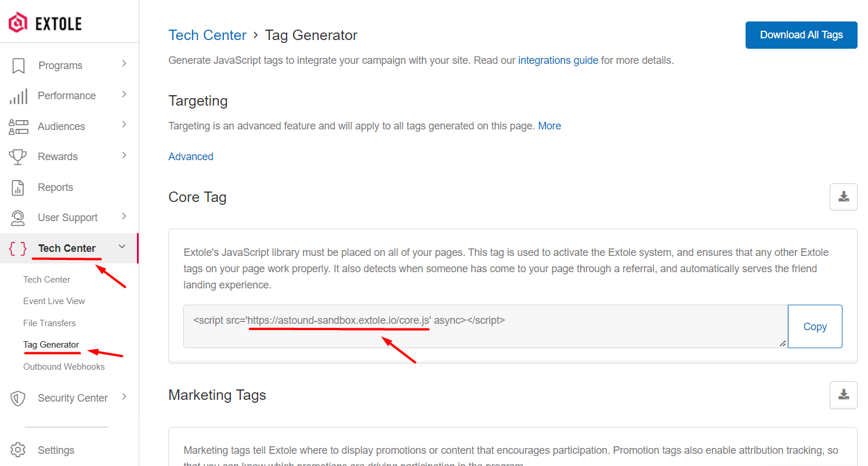Screen dimensions: 868x466
Task: Click the More link under Targeting
Action: (549, 126)
